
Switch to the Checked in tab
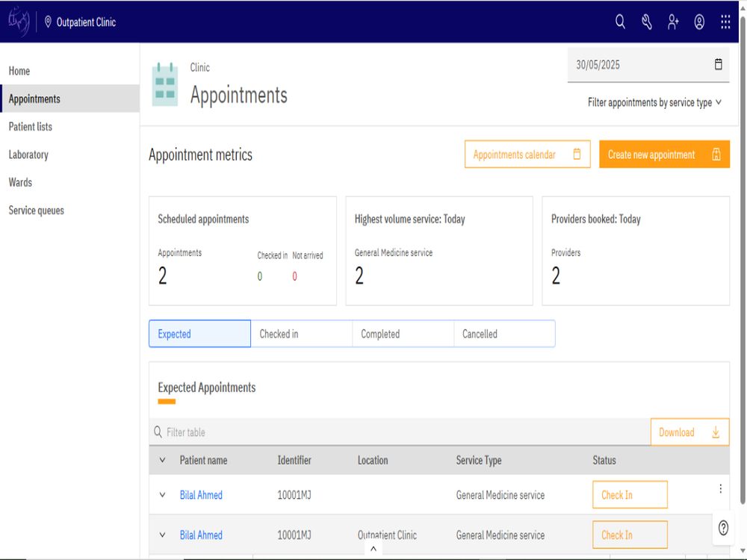(x=302, y=334)
